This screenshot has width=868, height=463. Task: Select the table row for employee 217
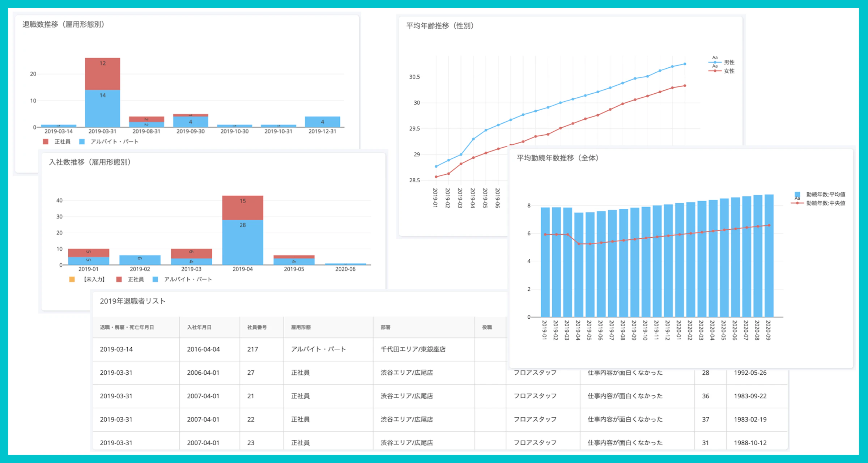(253, 349)
